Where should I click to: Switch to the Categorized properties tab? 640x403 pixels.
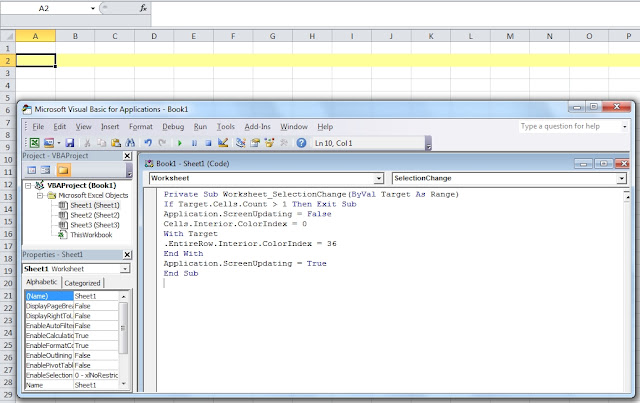pos(82,283)
